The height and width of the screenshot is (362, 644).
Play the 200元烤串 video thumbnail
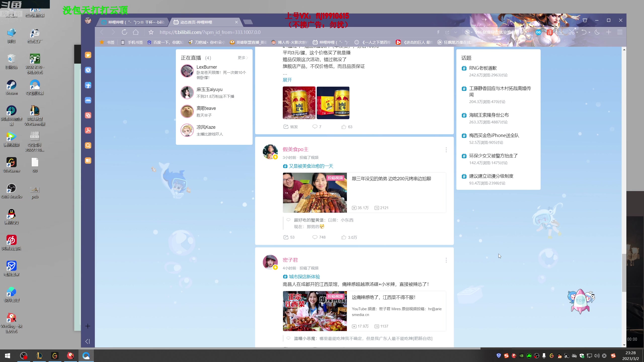pyautogui.click(x=315, y=193)
